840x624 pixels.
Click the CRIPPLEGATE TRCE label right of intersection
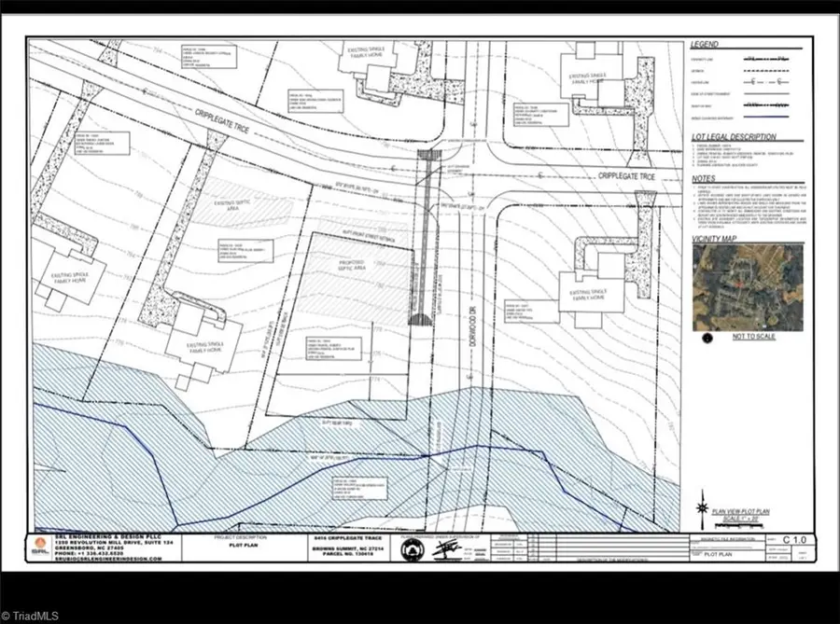626,176
